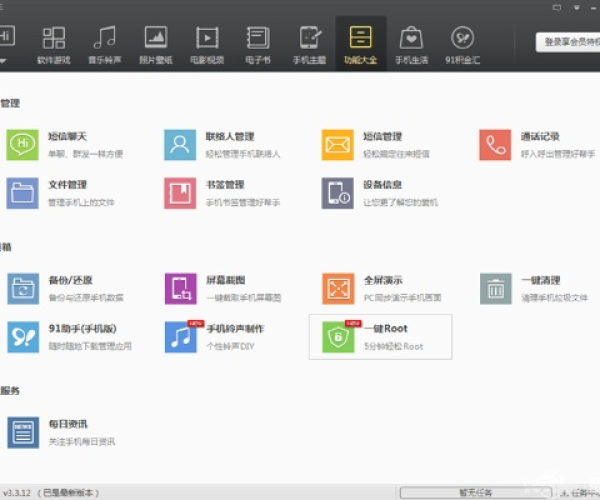Select the 功能大全 toolbox tab
600x500 pixels.
pyautogui.click(x=360, y=45)
